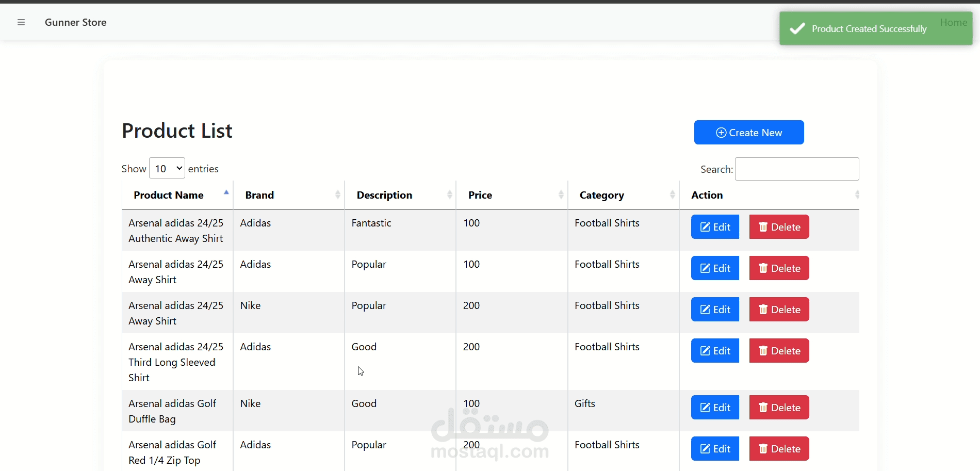Open the Show entries count dropdown
Image resolution: width=980 pixels, height=471 pixels.
click(x=167, y=168)
